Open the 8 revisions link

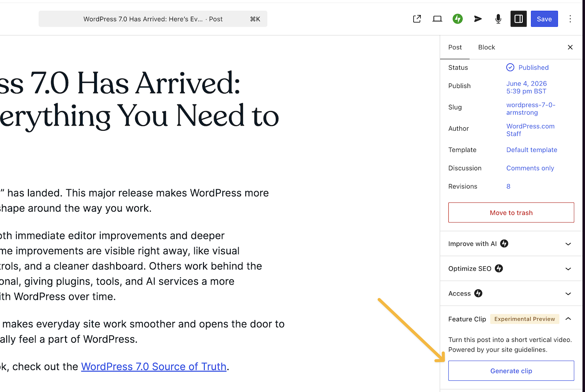tap(509, 187)
